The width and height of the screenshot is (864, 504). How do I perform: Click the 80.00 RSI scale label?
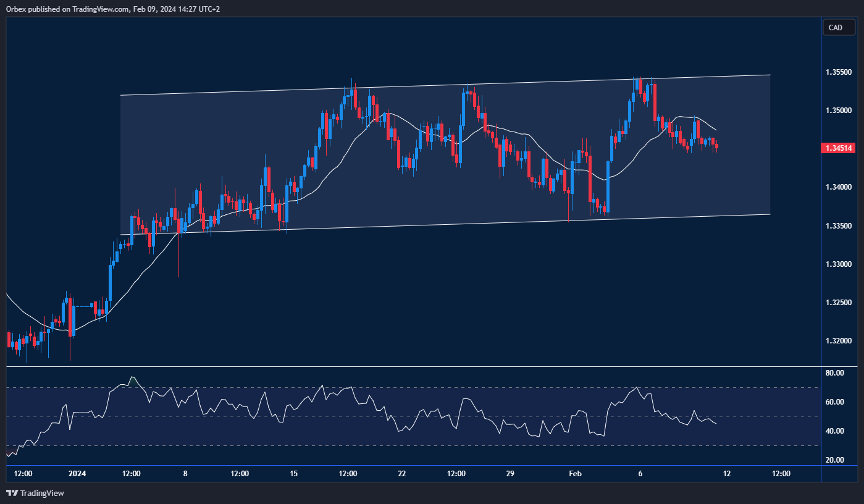tap(835, 373)
